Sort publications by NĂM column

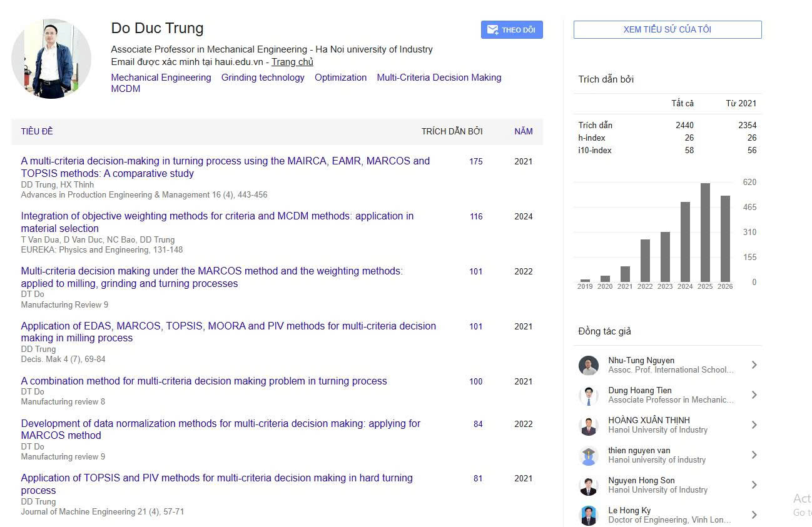pyautogui.click(x=524, y=131)
